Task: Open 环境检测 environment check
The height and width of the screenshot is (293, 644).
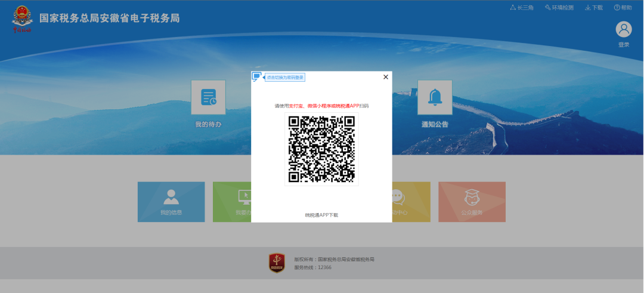Action: (559, 7)
